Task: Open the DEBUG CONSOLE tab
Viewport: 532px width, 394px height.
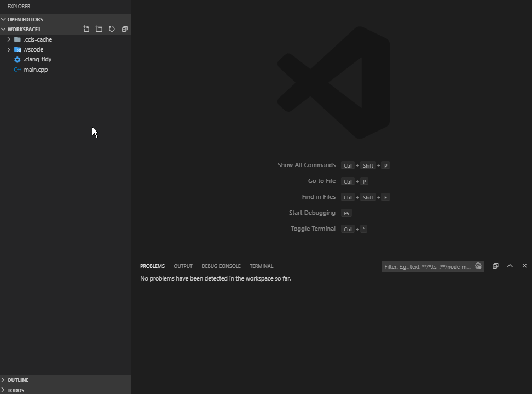Action: 221,266
